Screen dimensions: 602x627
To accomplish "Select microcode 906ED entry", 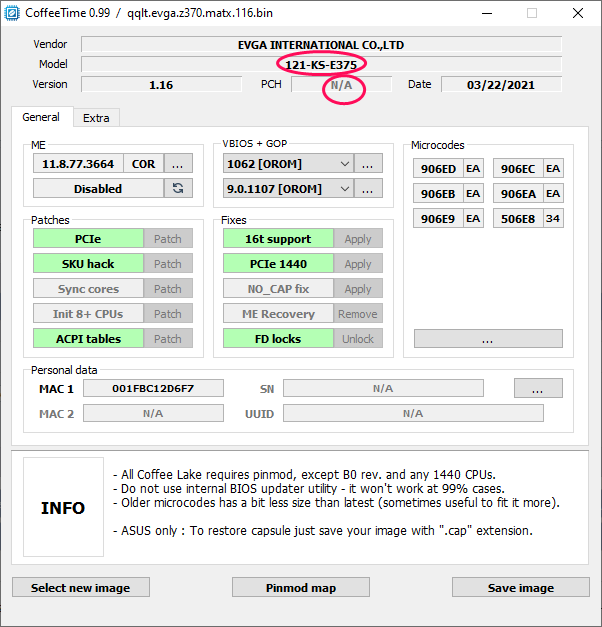I will 438,168.
